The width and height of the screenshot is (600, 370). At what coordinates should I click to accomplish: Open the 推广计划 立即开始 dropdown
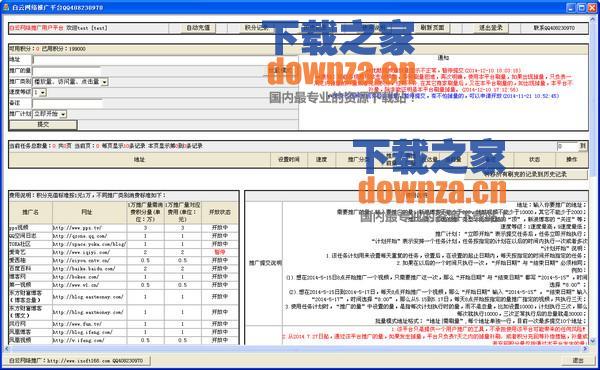pyautogui.click(x=63, y=114)
